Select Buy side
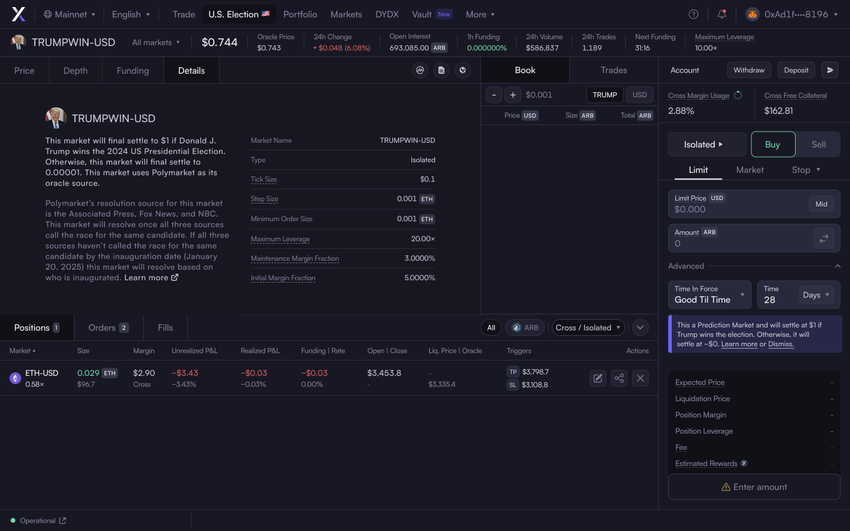 click(x=772, y=145)
